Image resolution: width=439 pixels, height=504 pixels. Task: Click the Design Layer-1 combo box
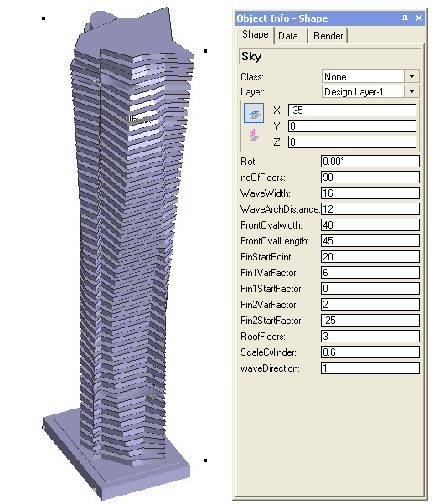[370, 91]
